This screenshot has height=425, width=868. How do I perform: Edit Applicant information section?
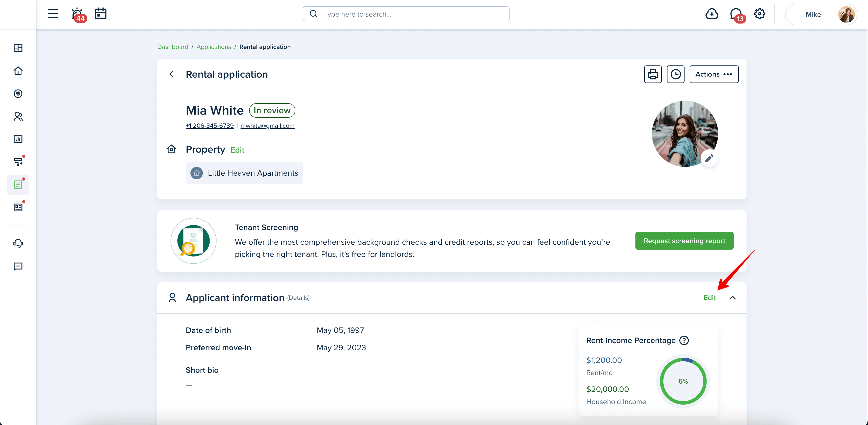pyautogui.click(x=710, y=298)
